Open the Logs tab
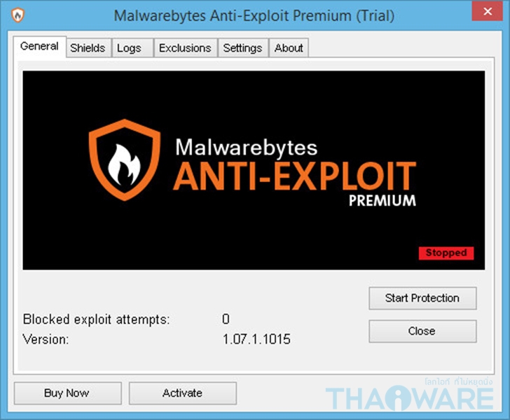 (130, 48)
